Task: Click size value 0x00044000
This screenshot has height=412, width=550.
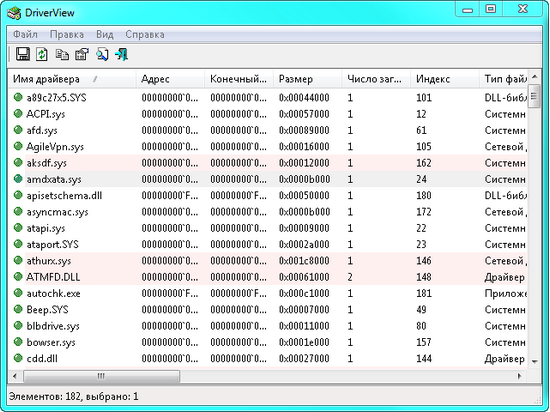Action: click(304, 97)
